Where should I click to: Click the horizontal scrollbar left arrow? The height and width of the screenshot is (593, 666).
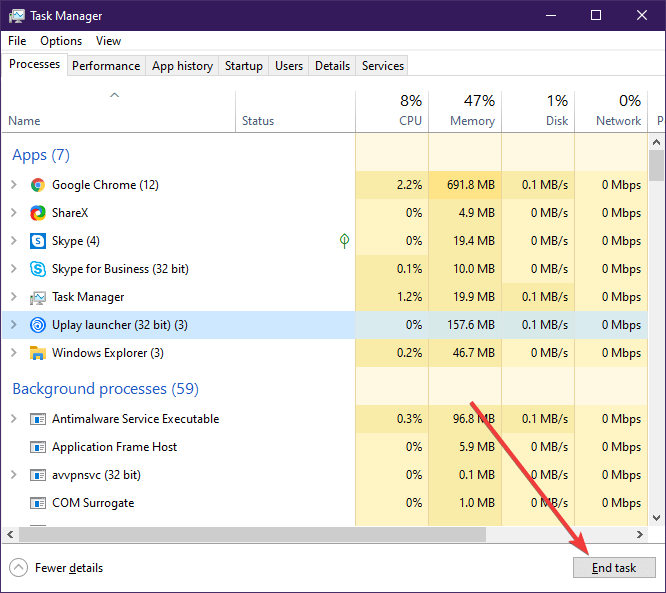(10, 534)
